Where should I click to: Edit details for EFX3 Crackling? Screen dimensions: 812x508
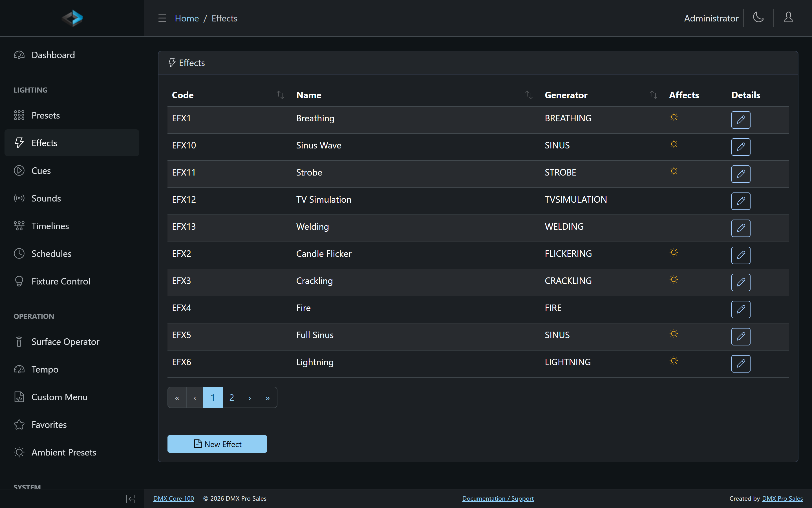(741, 283)
